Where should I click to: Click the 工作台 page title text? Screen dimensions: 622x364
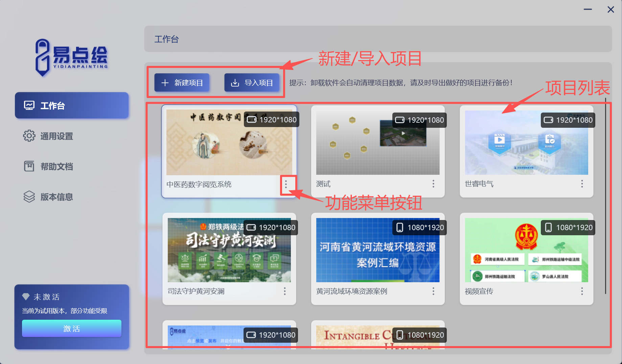(x=166, y=39)
